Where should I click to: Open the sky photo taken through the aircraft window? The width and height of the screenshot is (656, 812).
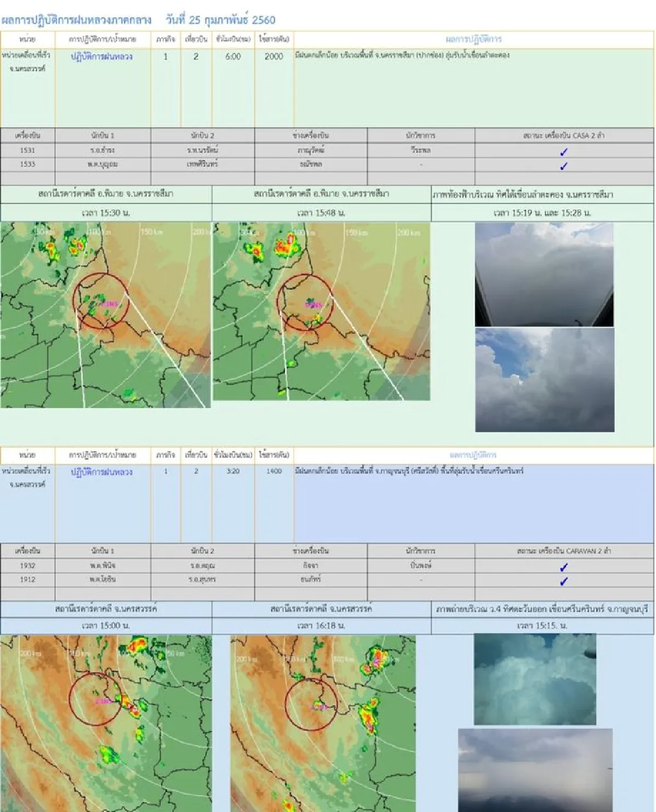[x=544, y=274]
